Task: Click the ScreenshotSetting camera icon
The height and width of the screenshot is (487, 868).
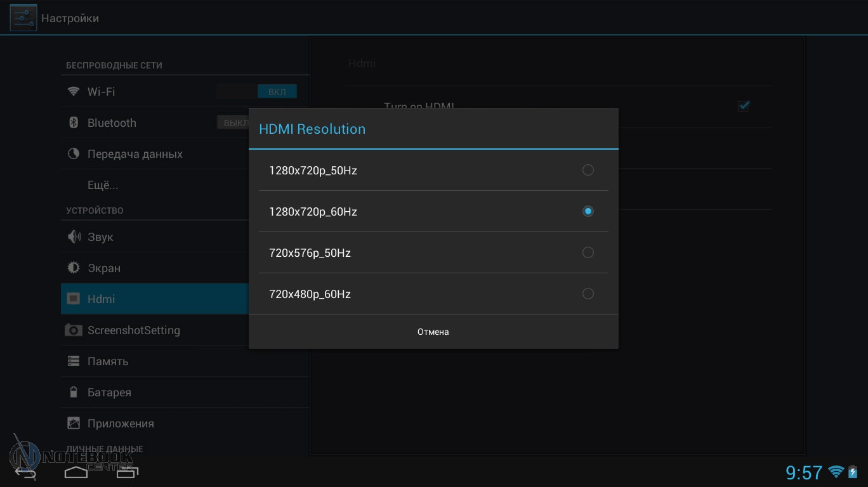Action: (74, 330)
